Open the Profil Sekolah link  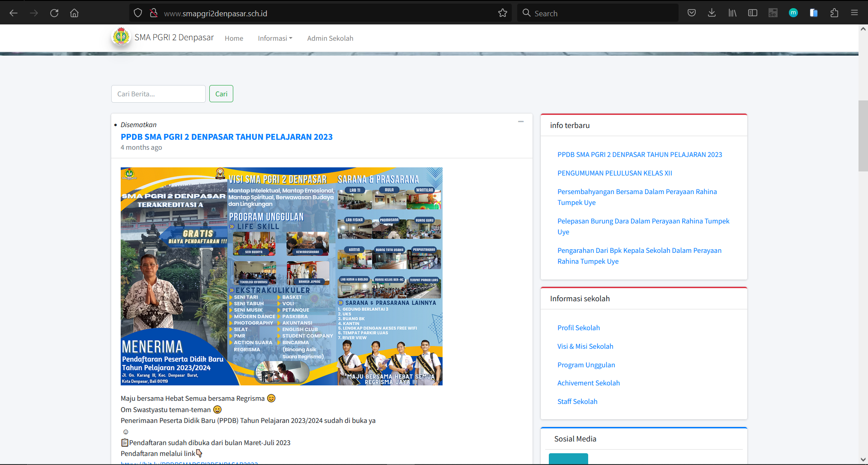click(578, 327)
